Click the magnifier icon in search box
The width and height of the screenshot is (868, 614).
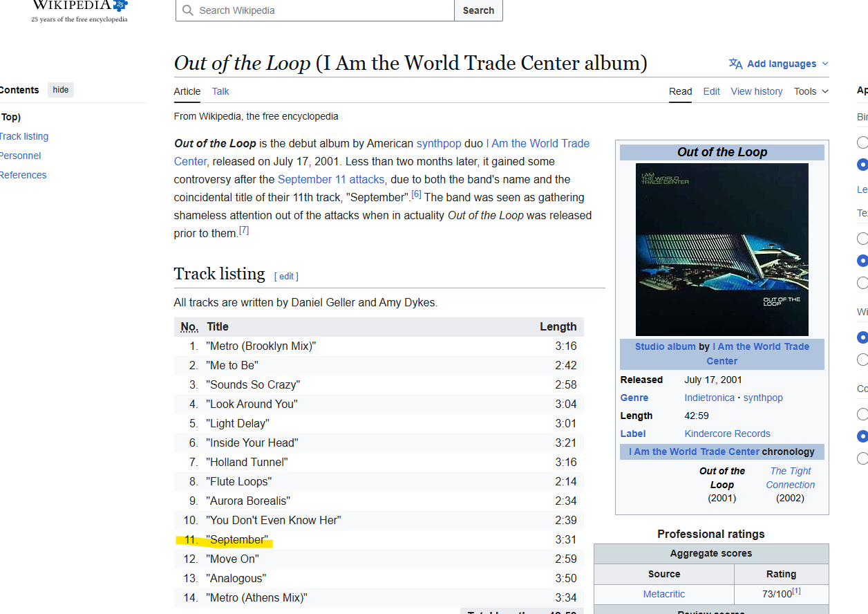click(x=187, y=10)
